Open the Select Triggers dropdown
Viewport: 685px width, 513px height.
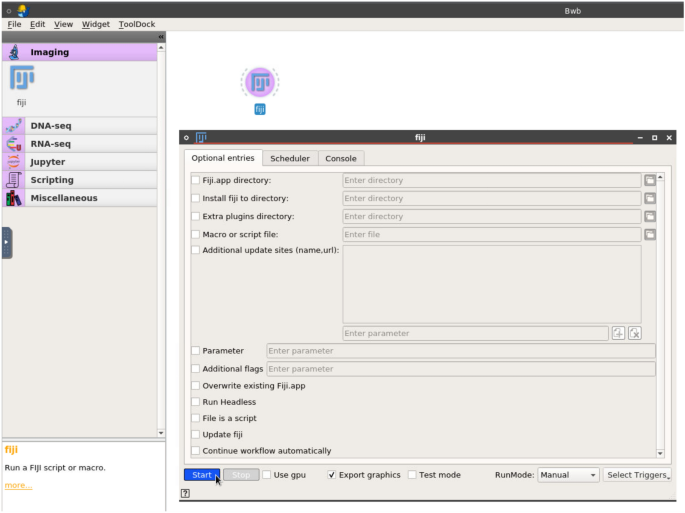[x=637, y=475]
